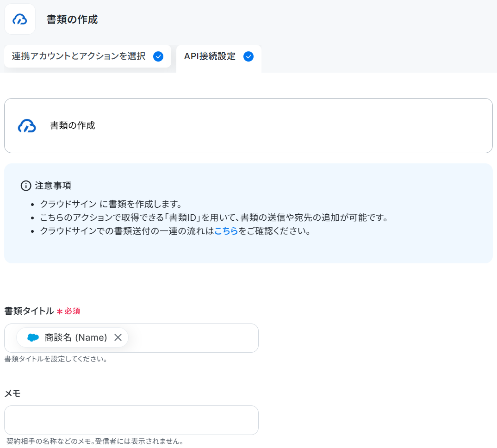
Task: Remove the 商談名 (Name) tag with its X
Action: 118,337
